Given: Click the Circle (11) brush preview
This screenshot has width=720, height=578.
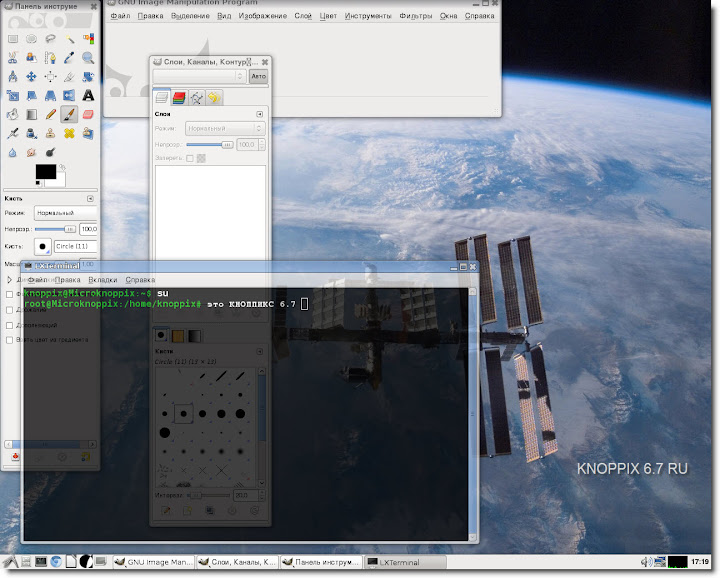Looking at the screenshot, I should click(43, 246).
